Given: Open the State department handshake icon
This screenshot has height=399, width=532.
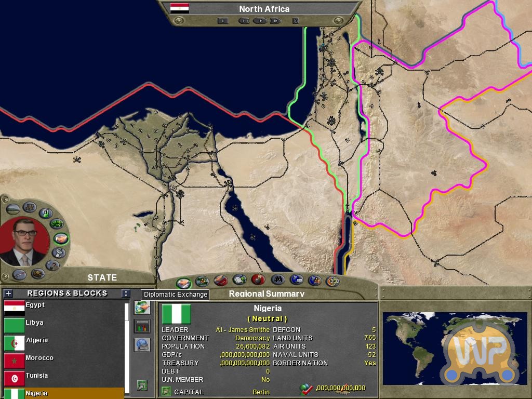Looking at the screenshot, I should click(61, 239).
